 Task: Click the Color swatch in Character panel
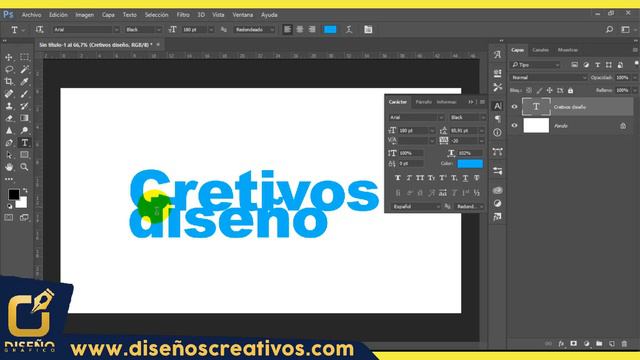click(x=470, y=164)
